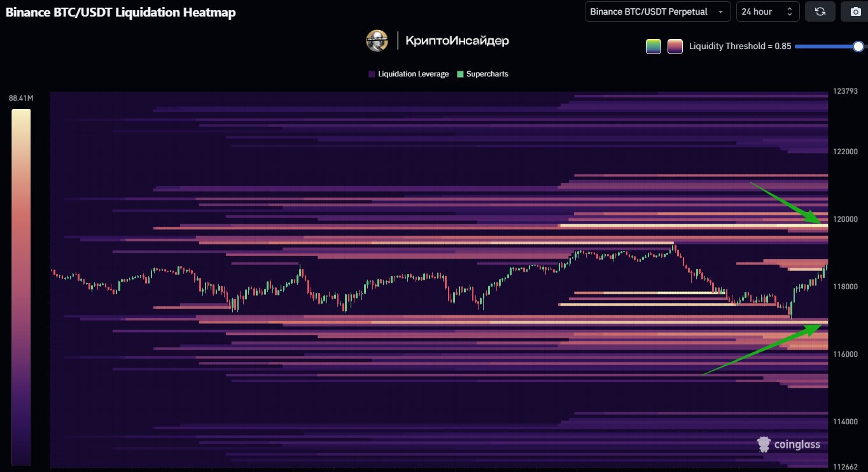The width and height of the screenshot is (868, 472).
Task: Click the 118000 price axis label
Action: coord(846,287)
